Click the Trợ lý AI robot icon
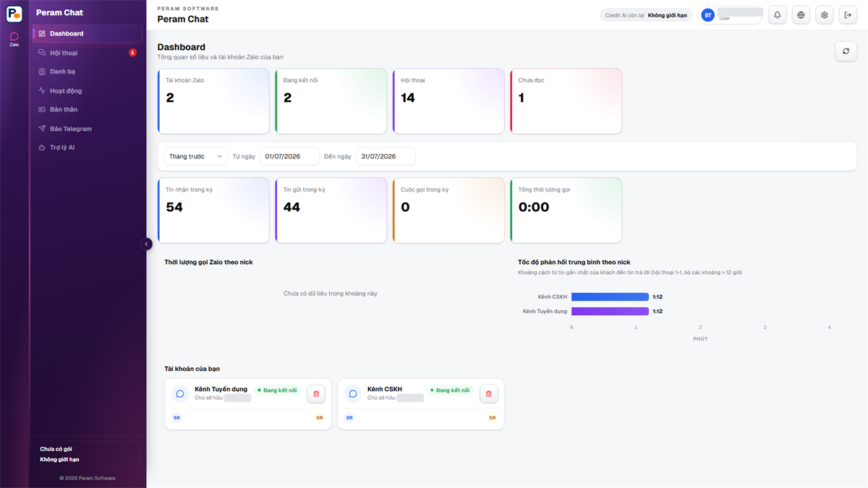868x488 pixels. (x=42, y=147)
